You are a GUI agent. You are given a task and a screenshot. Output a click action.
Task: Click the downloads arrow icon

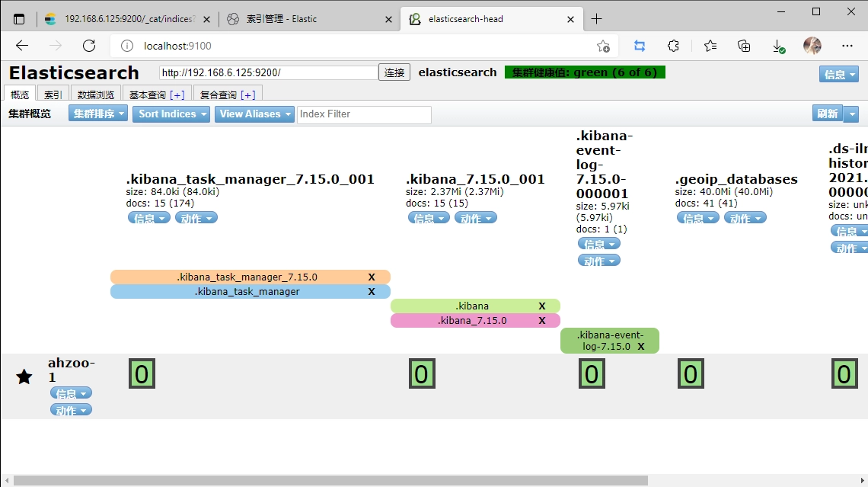(x=778, y=46)
